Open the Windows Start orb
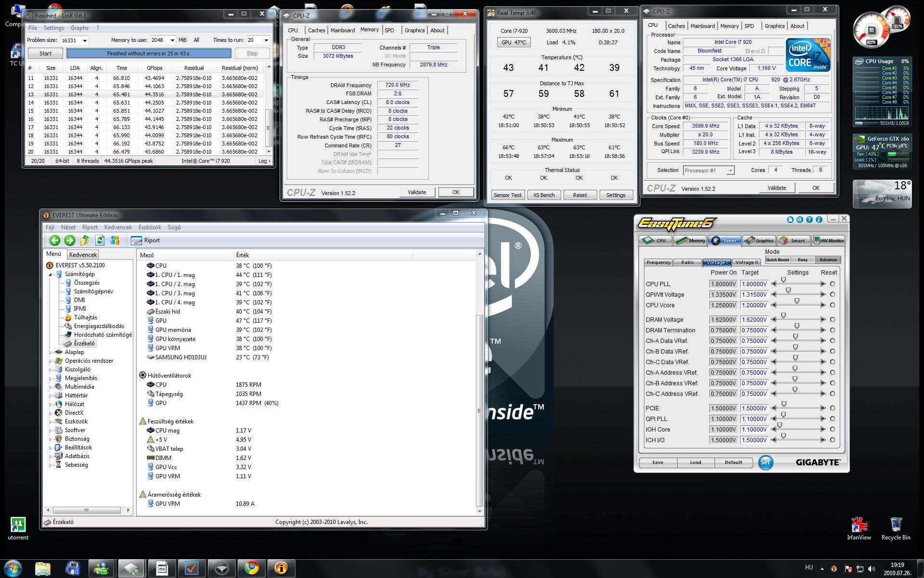The width and height of the screenshot is (924, 578). (x=13, y=568)
